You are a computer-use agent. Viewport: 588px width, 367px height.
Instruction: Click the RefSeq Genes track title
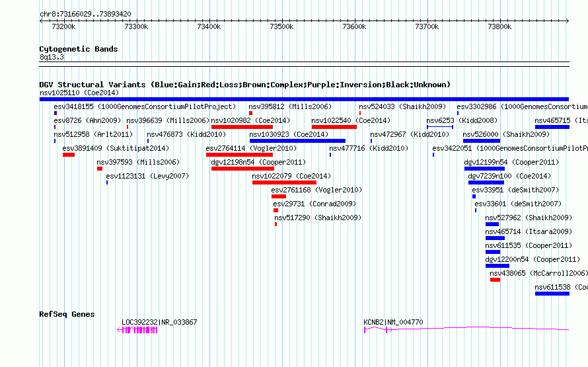[x=67, y=314]
